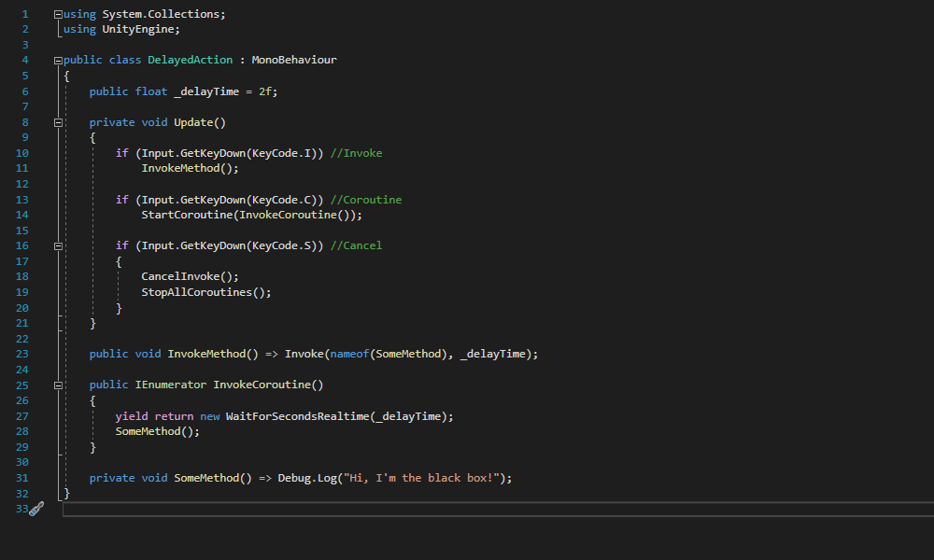Click KeyCode.I in the first if statement
934x560 pixels.
[281, 154]
